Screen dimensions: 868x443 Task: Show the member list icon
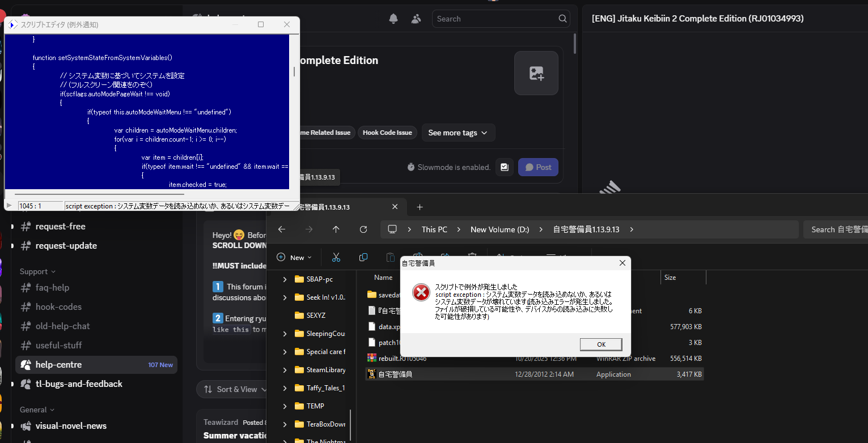point(416,19)
